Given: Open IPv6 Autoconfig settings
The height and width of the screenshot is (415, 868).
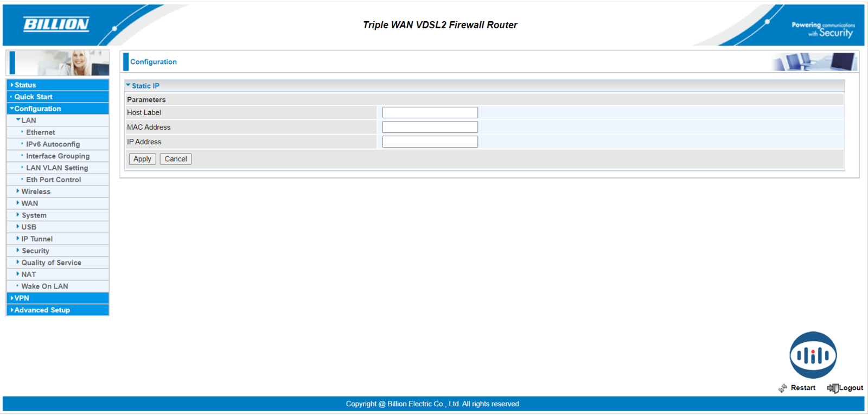Looking at the screenshot, I should 53,144.
